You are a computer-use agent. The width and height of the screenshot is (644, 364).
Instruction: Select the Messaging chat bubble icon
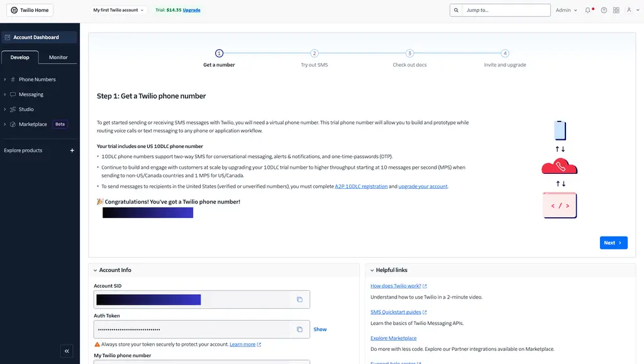(13, 94)
